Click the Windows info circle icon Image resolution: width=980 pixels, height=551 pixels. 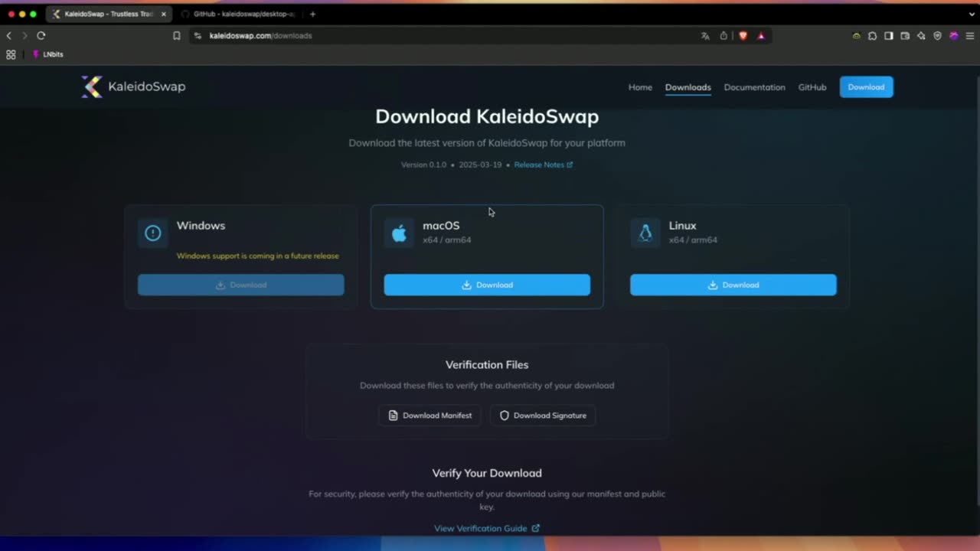153,233
